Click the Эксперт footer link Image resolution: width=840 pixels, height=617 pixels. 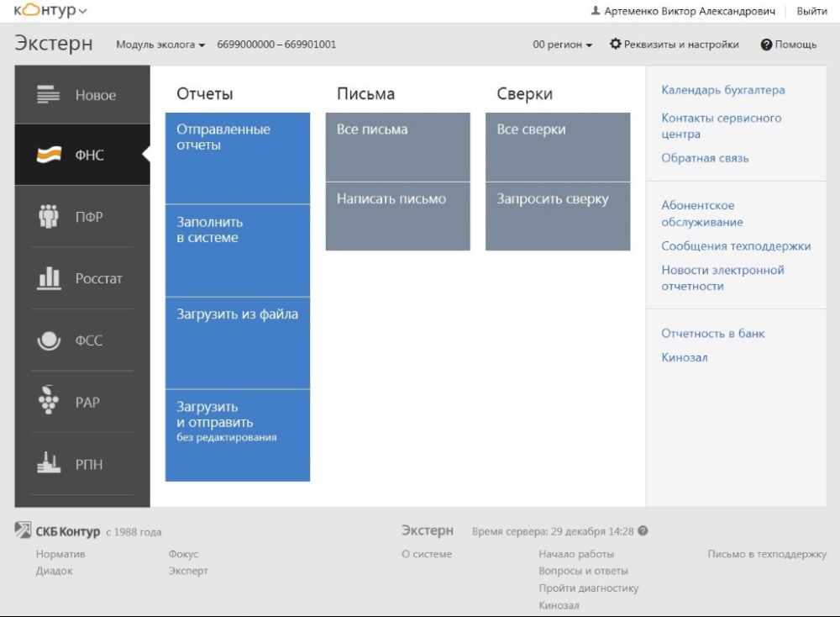tap(188, 571)
